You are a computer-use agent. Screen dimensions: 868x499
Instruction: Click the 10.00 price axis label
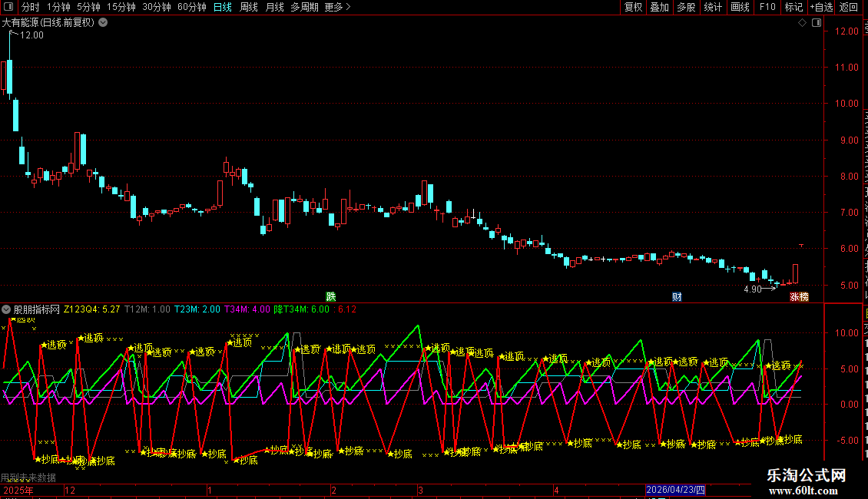846,104
